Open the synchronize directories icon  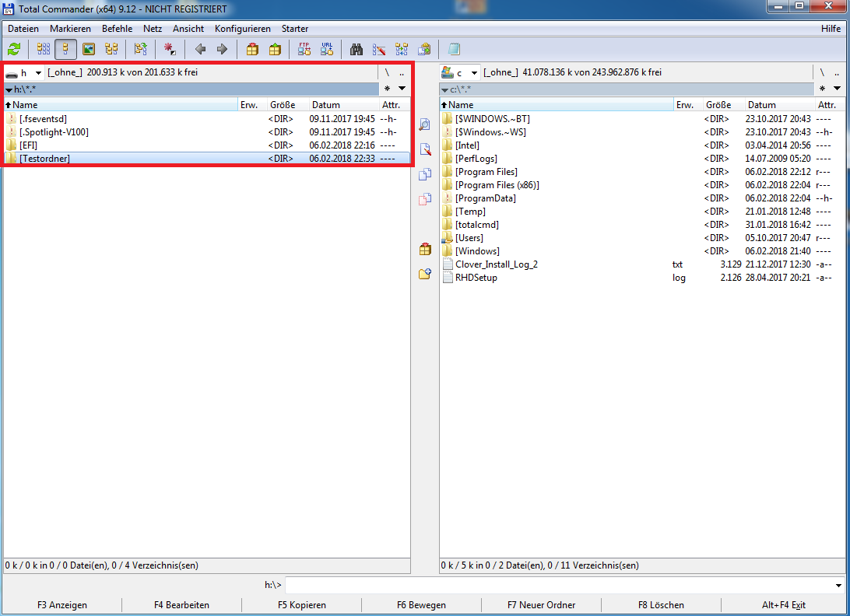402,49
